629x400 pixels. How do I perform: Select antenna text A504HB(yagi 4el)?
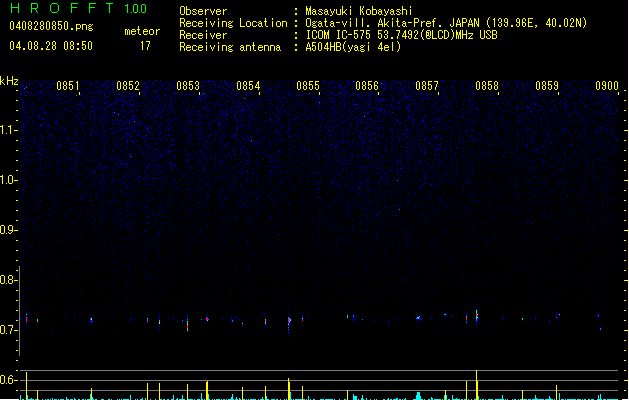coord(353,47)
